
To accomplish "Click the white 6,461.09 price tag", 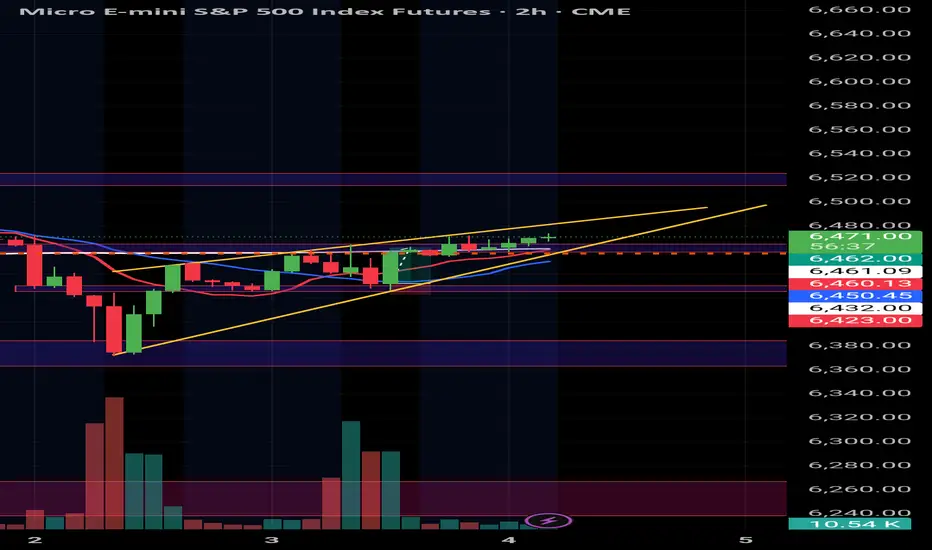I will (x=855, y=271).
